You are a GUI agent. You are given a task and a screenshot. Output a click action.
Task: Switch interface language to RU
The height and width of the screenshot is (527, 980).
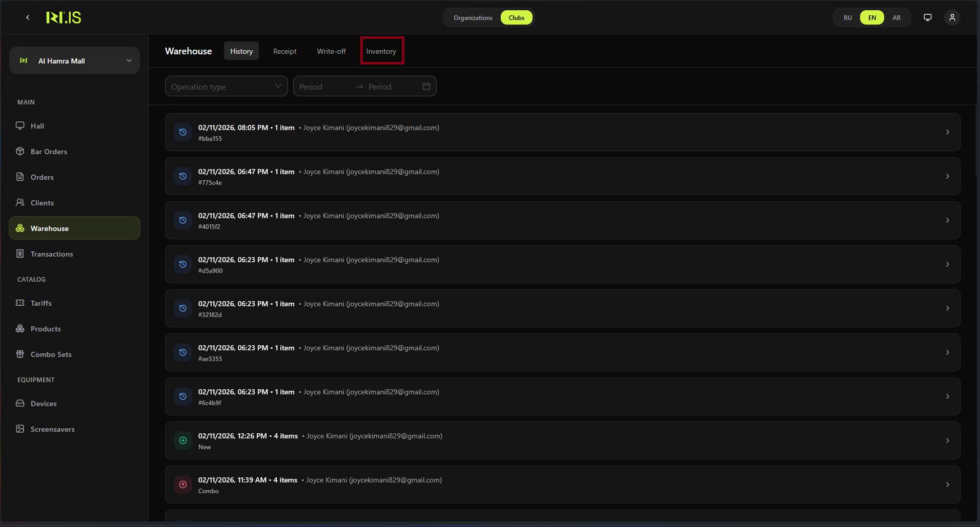[847, 17]
